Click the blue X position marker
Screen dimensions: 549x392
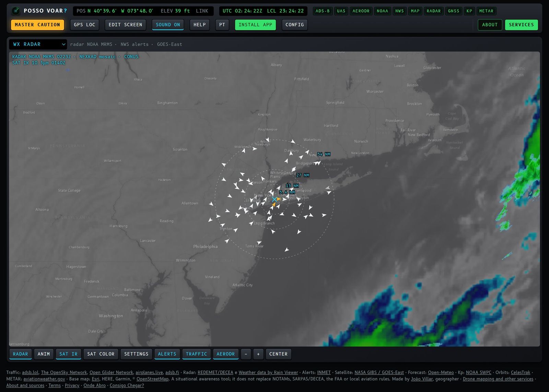274,199
